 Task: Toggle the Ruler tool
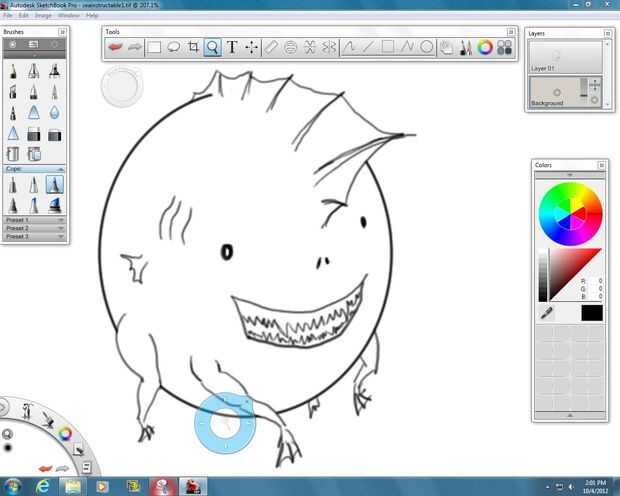(271, 47)
